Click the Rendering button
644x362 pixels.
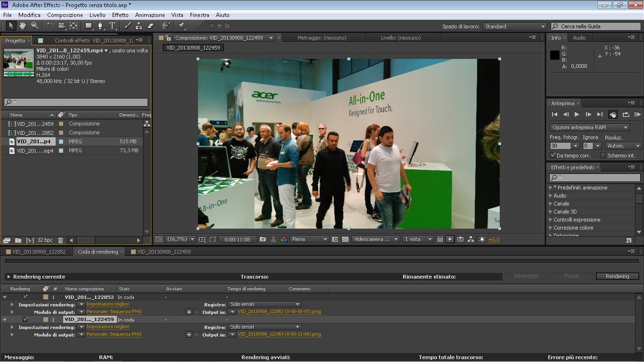tap(617, 276)
